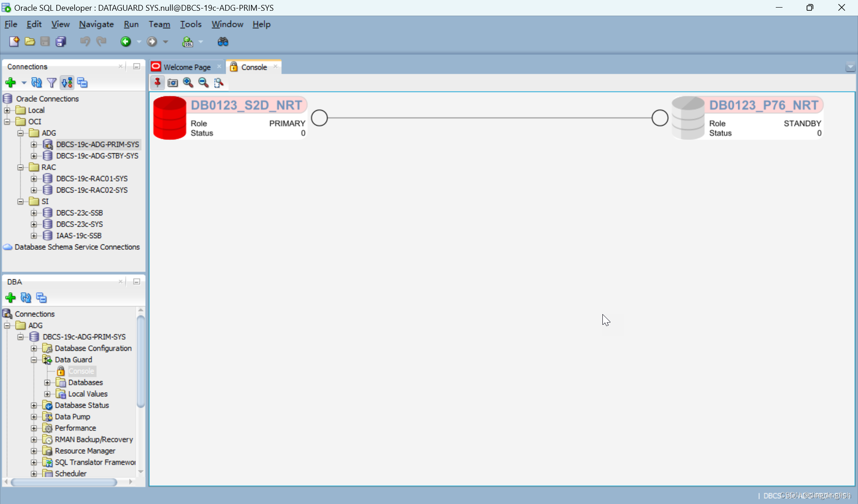The height and width of the screenshot is (504, 858).
Task: Open the SQL Worksheet dropdown arrow
Action: point(201,42)
